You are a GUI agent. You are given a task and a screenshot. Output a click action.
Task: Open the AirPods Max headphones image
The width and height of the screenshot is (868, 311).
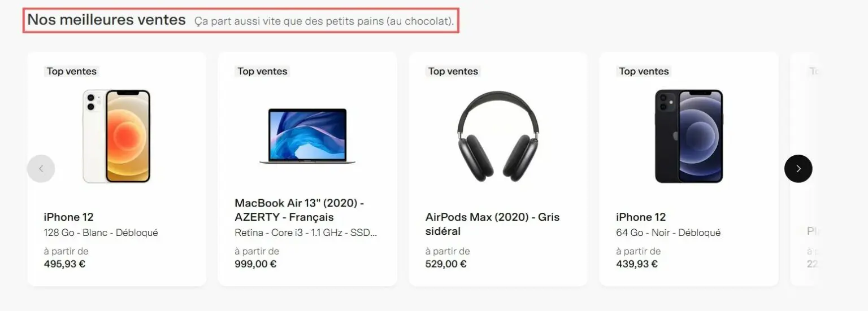[x=498, y=136]
